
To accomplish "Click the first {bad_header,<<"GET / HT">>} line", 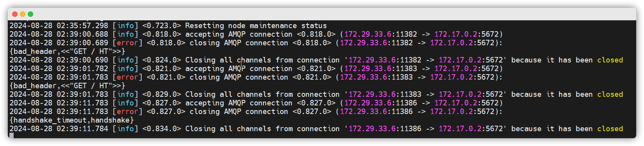I will point(67,52).
